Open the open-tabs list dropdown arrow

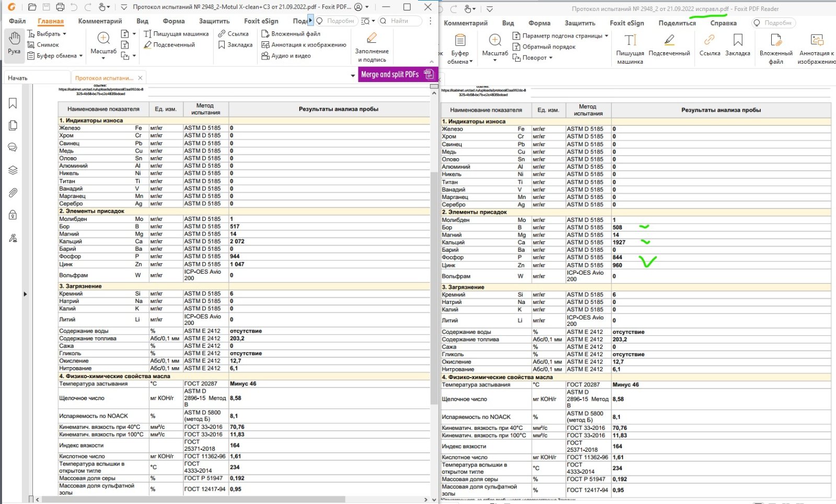[353, 76]
